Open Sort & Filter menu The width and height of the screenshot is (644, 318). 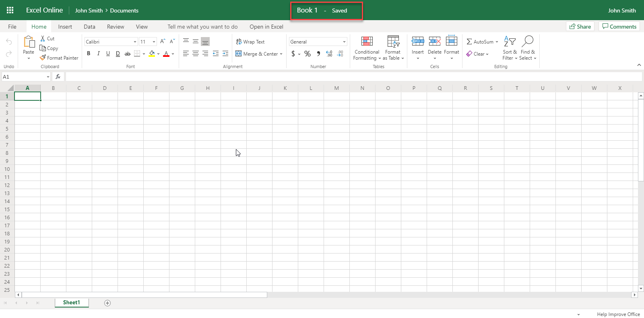point(510,48)
